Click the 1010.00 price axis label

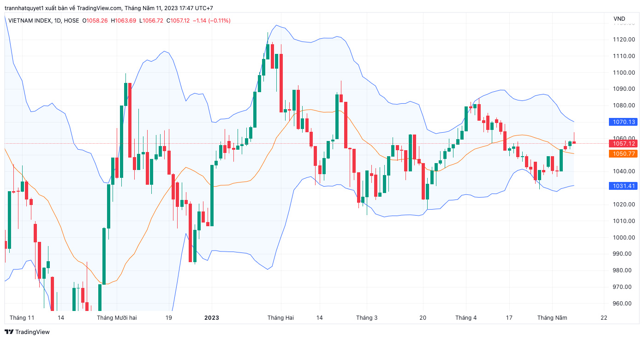point(624,221)
